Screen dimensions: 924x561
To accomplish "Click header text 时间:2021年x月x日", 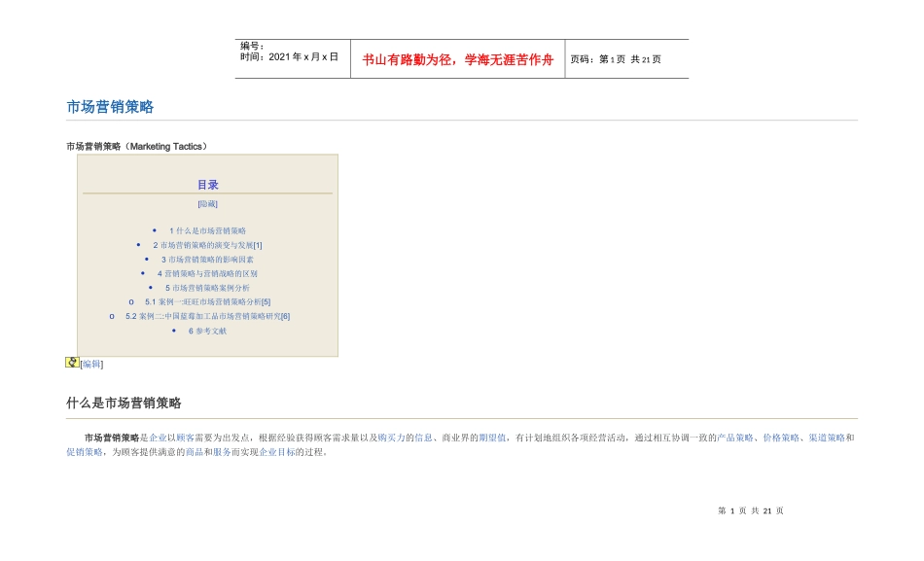I will point(289,56).
